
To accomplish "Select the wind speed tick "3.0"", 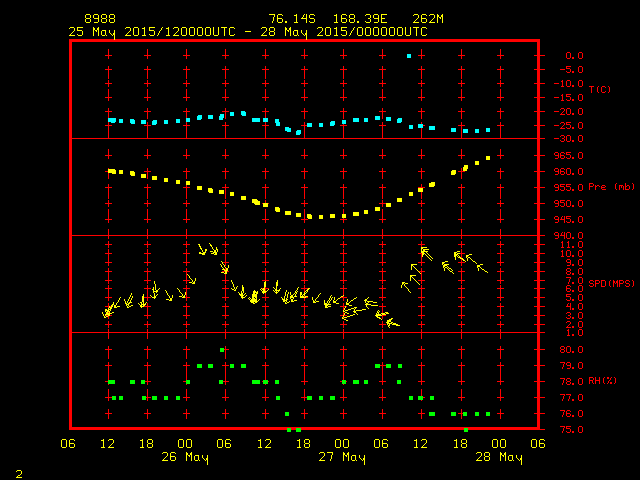I will pos(574,316).
